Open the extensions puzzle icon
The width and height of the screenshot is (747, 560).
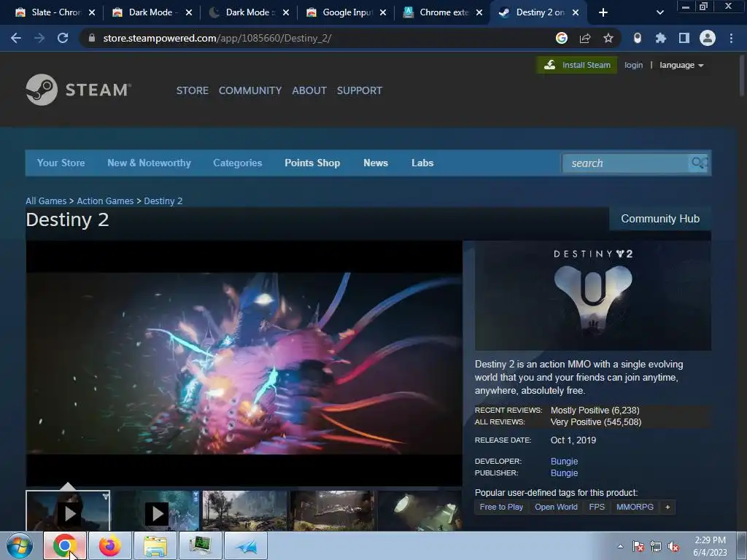[x=661, y=38]
